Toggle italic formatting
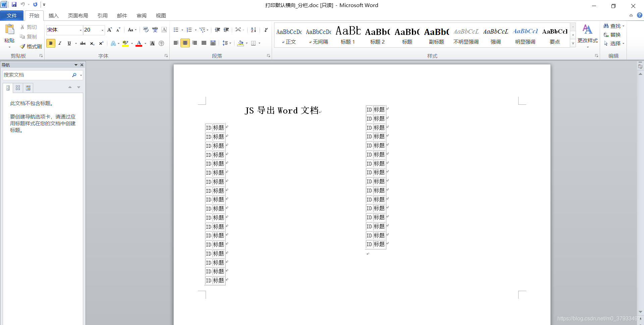This screenshot has height=325, width=644. pos(60,43)
